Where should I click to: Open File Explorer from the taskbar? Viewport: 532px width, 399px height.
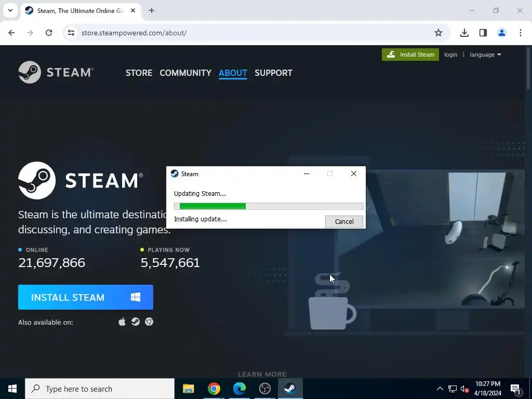point(188,389)
